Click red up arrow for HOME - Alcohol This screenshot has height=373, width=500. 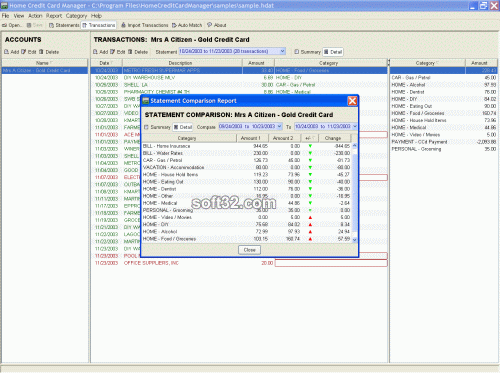pyautogui.click(x=310, y=232)
